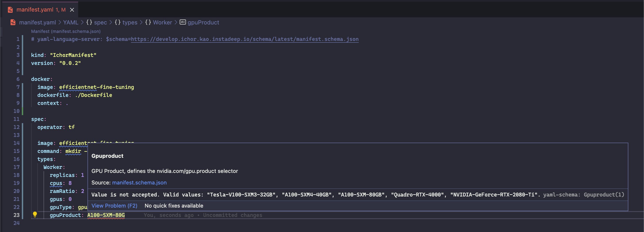The image size is (644, 232).
Task: Click the Gpuproduct hover title
Action: [x=108, y=156]
